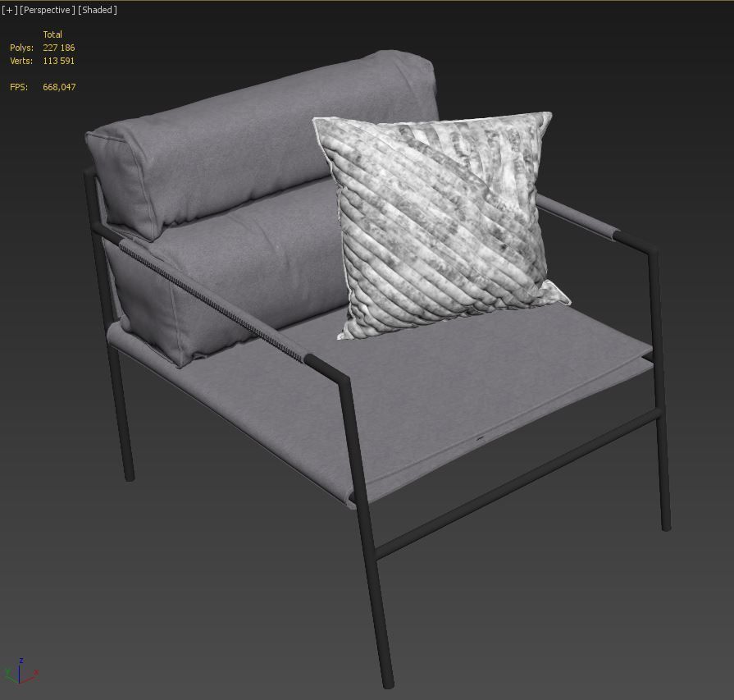Open the Shaded viewport shading menu
734x700 pixels.
(98, 10)
